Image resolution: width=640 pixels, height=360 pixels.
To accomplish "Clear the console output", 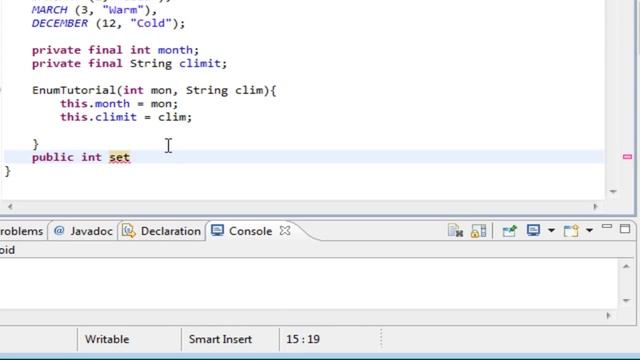I will click(455, 231).
